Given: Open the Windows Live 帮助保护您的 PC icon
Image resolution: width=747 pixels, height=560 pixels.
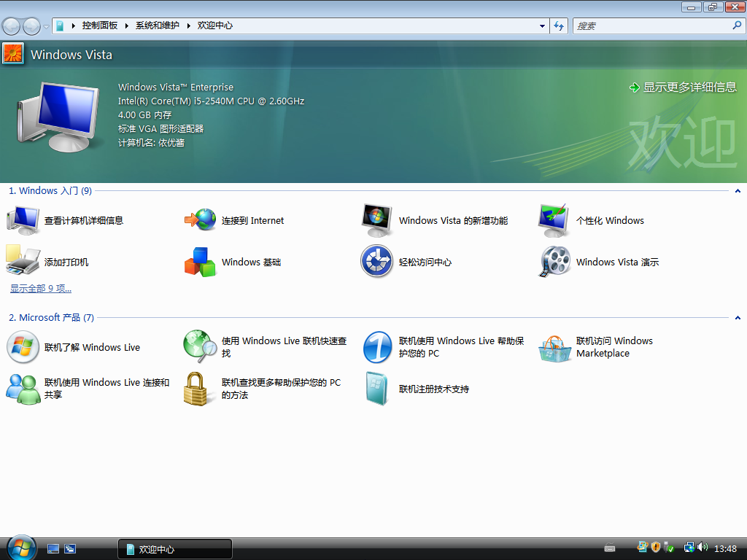Looking at the screenshot, I should point(377,347).
